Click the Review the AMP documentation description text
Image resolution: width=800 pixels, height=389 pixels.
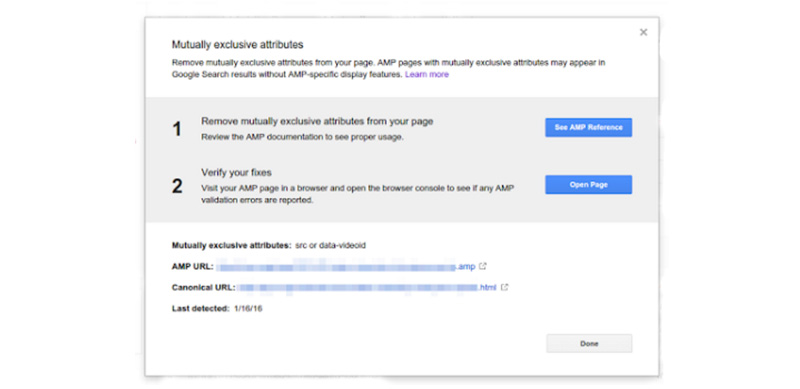coord(303,137)
